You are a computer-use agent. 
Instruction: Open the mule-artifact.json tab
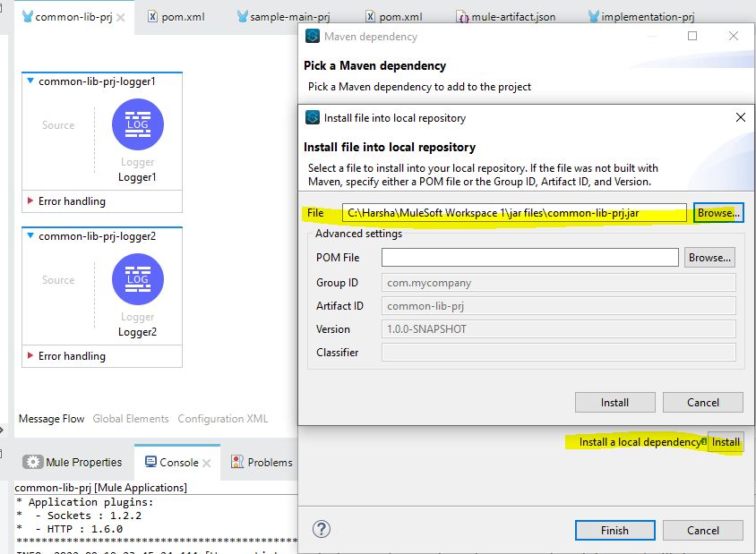[506, 17]
